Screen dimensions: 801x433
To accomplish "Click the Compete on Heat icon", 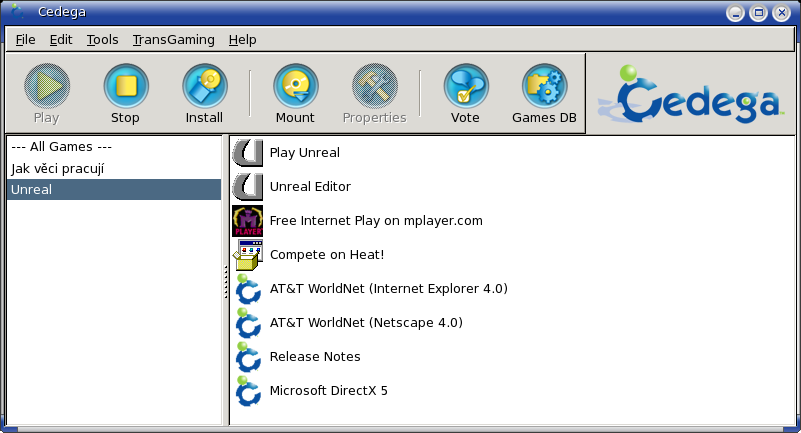I will click(x=248, y=255).
